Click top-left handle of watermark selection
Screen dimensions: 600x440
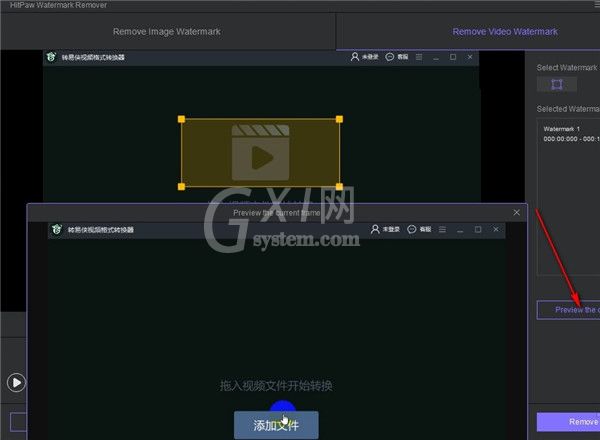[x=181, y=119]
